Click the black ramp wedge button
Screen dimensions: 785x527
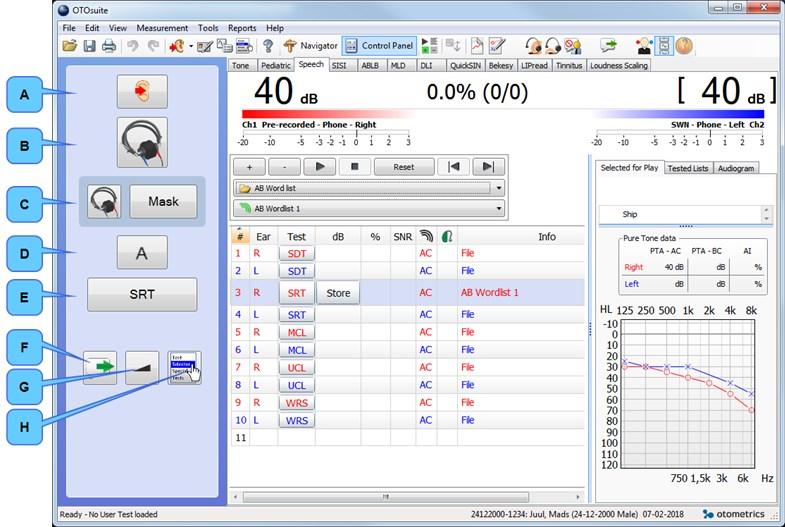click(x=142, y=367)
